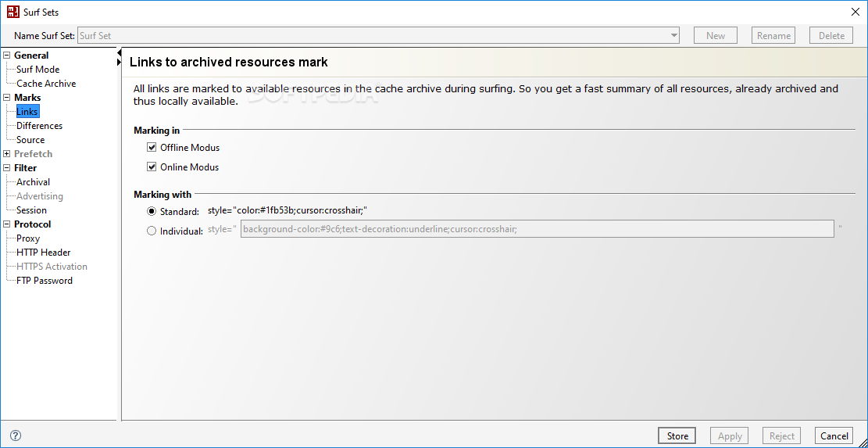Screen dimensions: 868x448
Task: Open the Differences settings page
Action: tap(39, 126)
